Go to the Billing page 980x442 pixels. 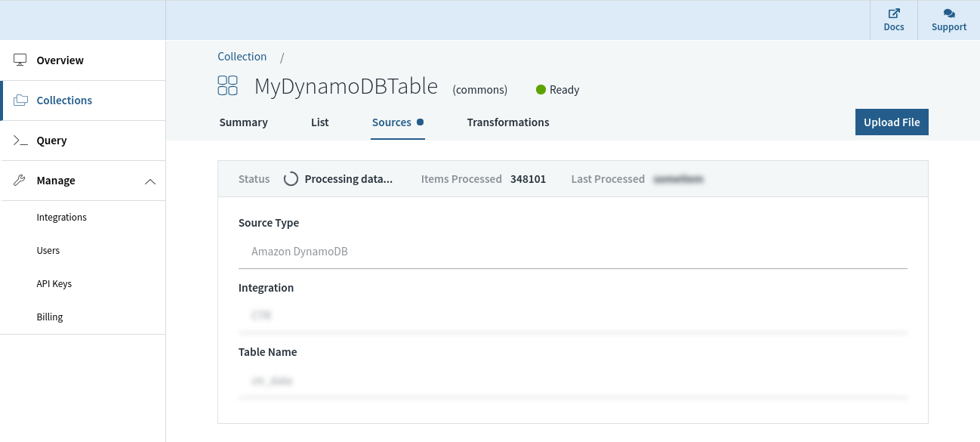click(x=50, y=317)
